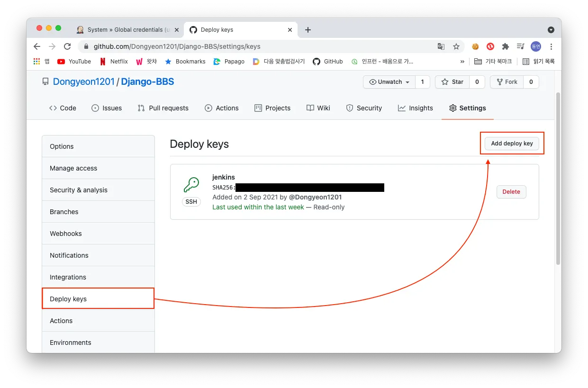
Task: Click the browser back arrow
Action: 37,46
